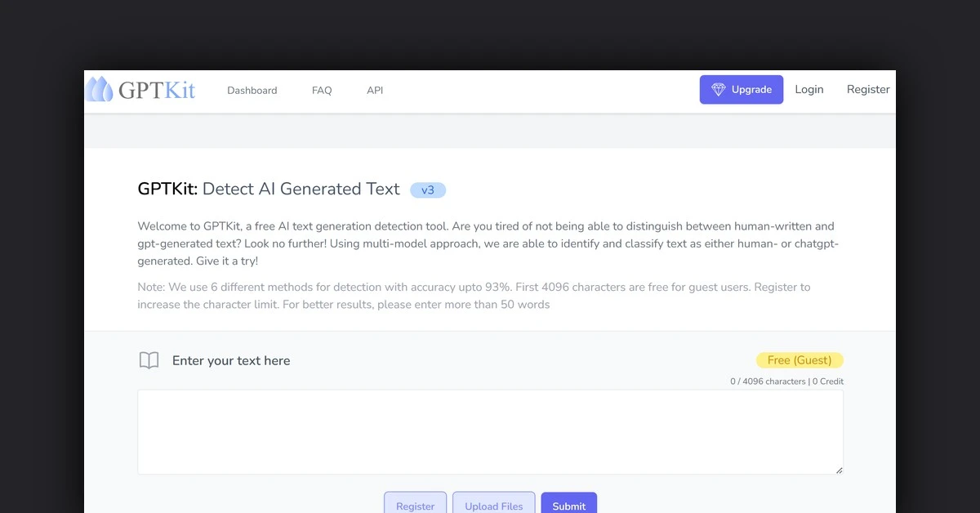980x513 pixels.
Task: Click the diamond icon inside the Upgrade button
Action: pos(719,89)
